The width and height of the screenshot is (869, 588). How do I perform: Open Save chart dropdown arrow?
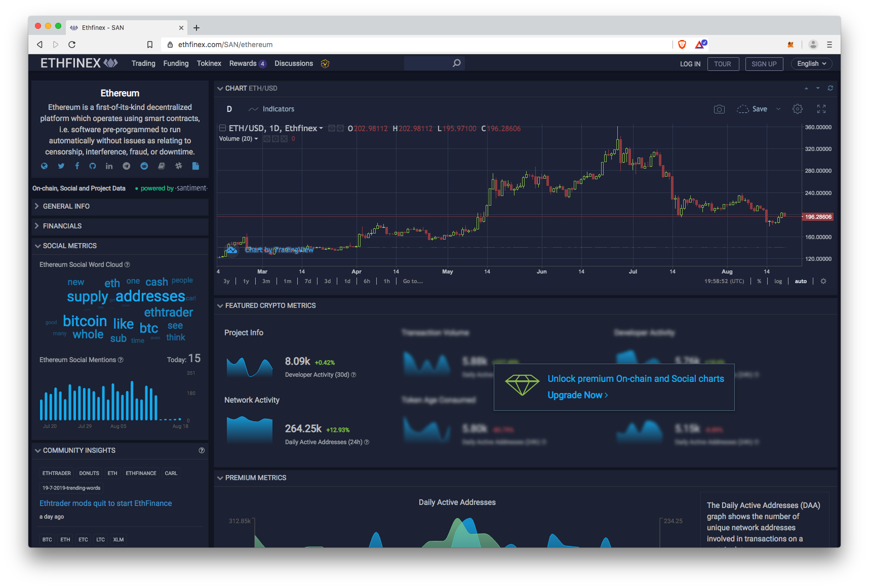(x=778, y=109)
